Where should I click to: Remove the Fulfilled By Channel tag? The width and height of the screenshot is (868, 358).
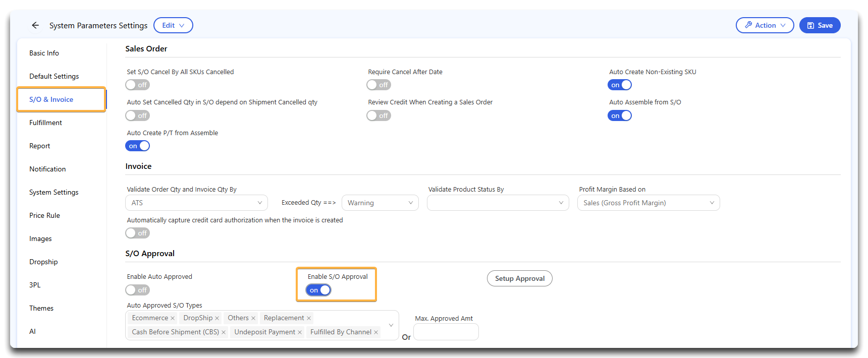(x=376, y=332)
